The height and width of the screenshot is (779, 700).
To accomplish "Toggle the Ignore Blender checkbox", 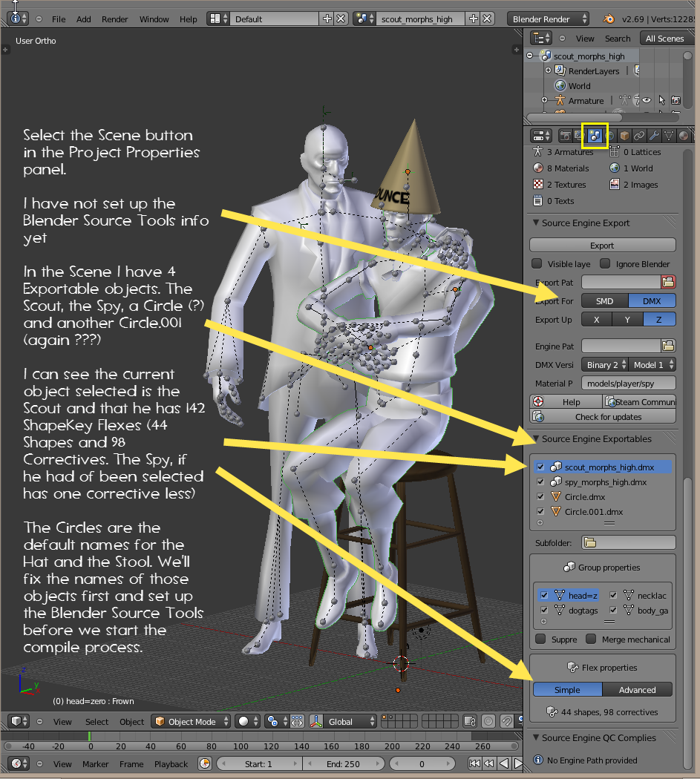I will 605,263.
